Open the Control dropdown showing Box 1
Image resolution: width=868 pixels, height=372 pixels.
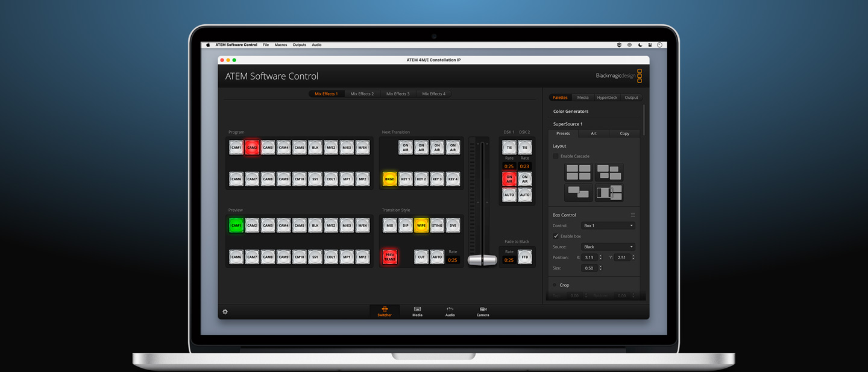pos(608,225)
